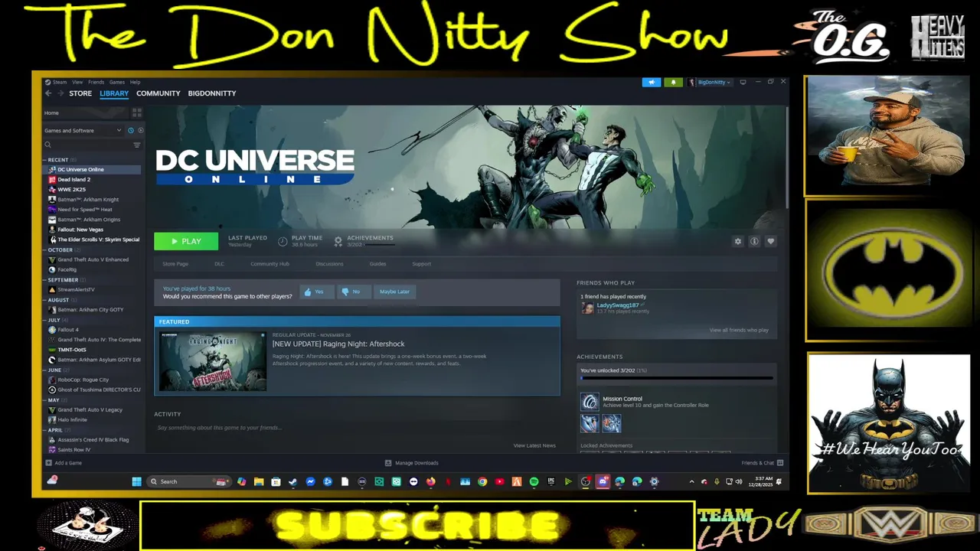Enter Big Picture mode via monitor icon
The width and height of the screenshot is (980, 551).
(x=743, y=82)
